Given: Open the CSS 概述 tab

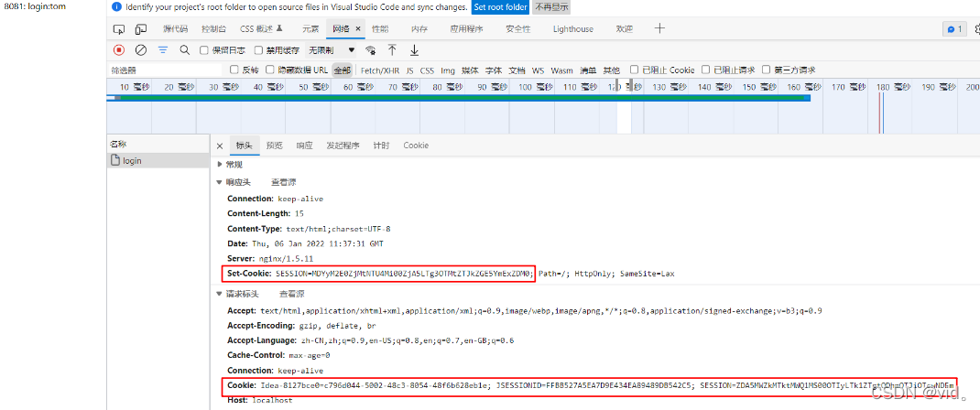Looking at the screenshot, I should [x=261, y=29].
